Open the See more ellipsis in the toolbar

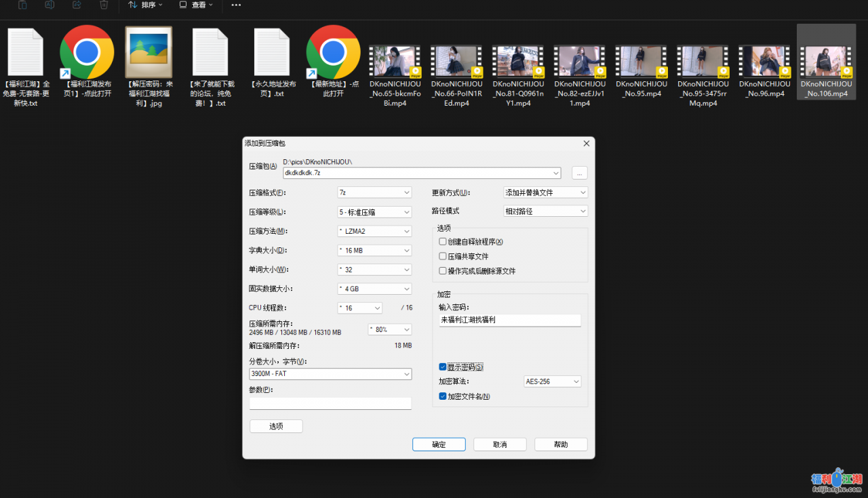pyautogui.click(x=236, y=5)
